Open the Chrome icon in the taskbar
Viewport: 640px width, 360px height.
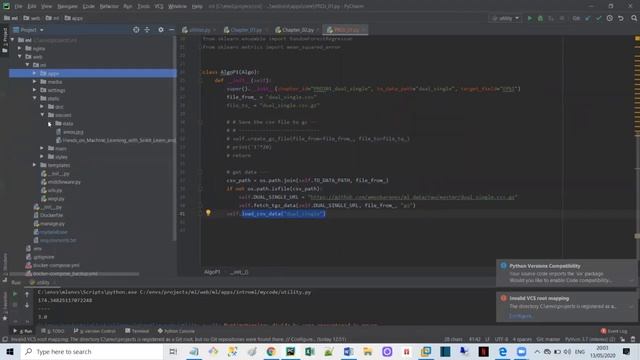pos(271,351)
